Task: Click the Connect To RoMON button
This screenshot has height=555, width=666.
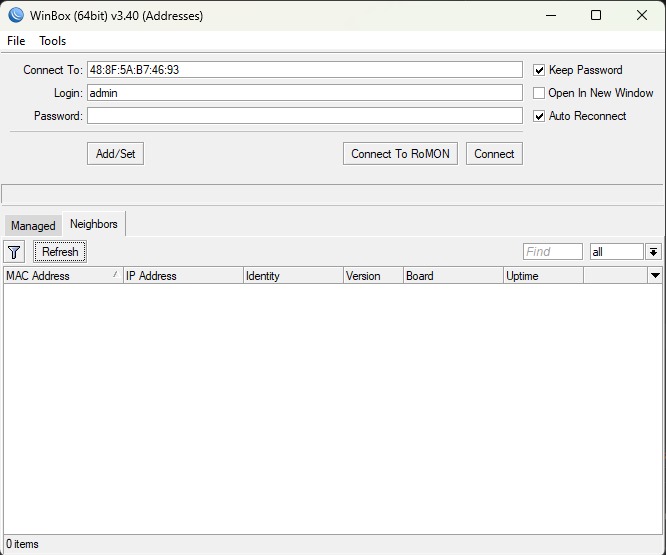Action: pyautogui.click(x=400, y=154)
